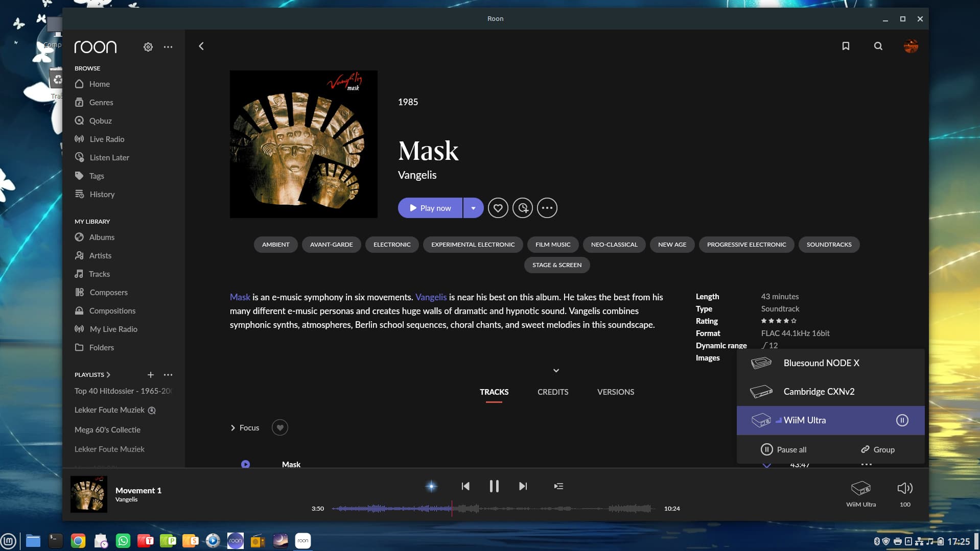This screenshot has height=551, width=980.
Task: Add a new playlist with plus icon
Action: [151, 375]
